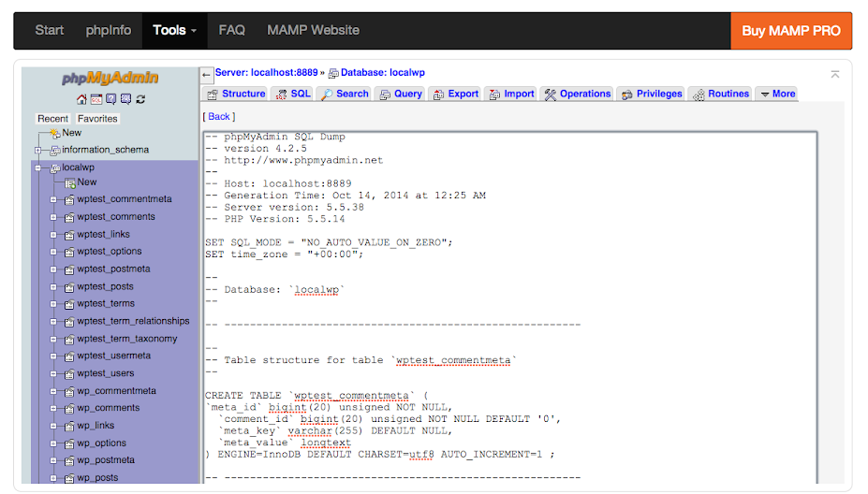Open the More dropdown in tabs
The height and width of the screenshot is (494, 868).
point(776,94)
